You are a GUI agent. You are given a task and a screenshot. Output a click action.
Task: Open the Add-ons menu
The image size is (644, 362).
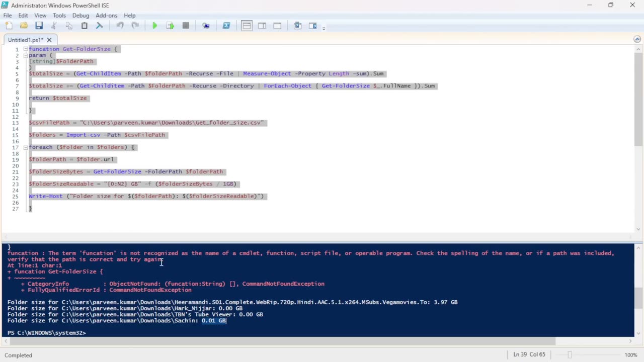pos(106,16)
